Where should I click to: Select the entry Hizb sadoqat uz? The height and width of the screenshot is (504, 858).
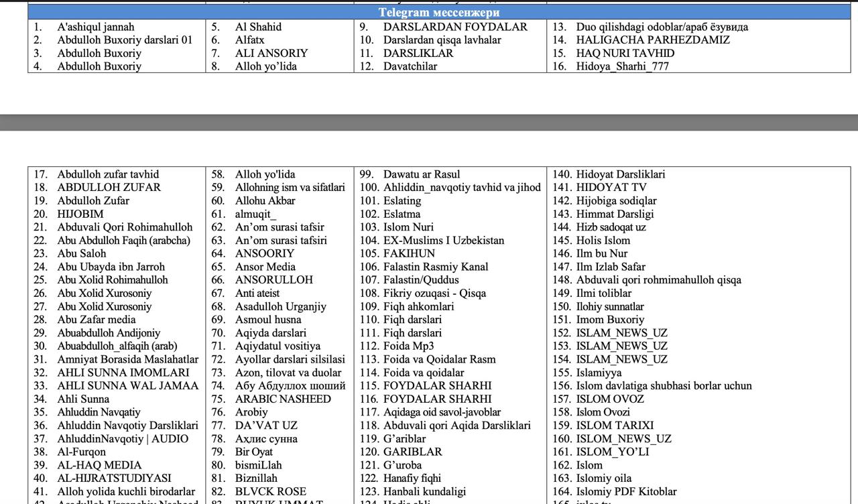point(611,227)
